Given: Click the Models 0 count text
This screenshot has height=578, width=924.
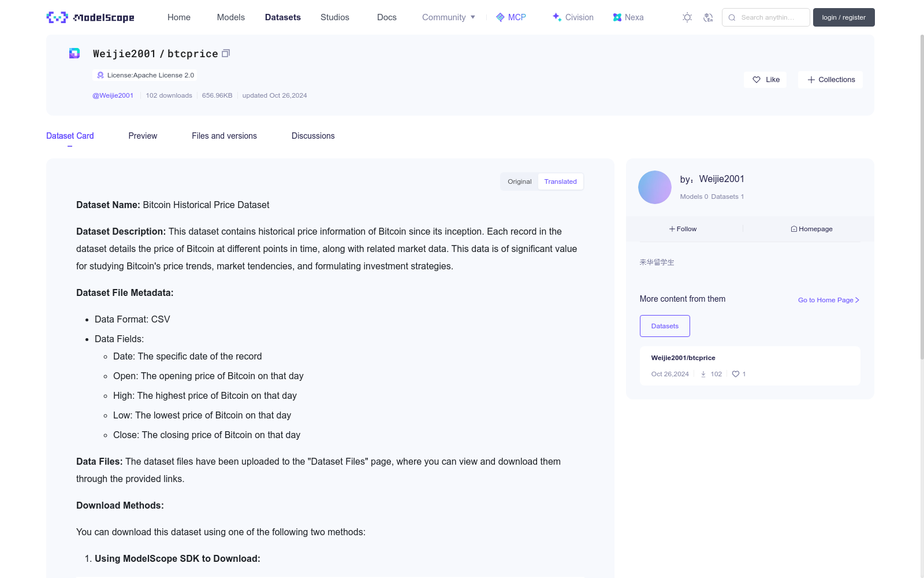Looking at the screenshot, I should coord(694,197).
